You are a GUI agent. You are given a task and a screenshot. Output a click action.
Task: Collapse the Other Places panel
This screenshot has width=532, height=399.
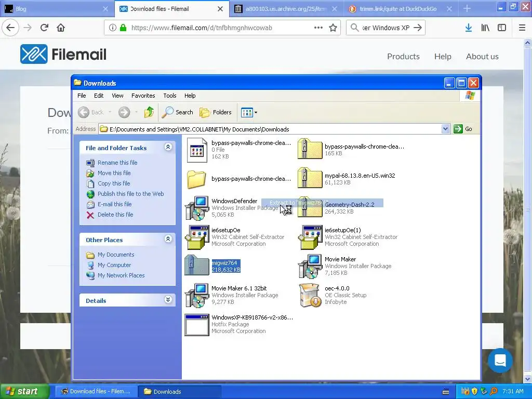click(x=168, y=239)
